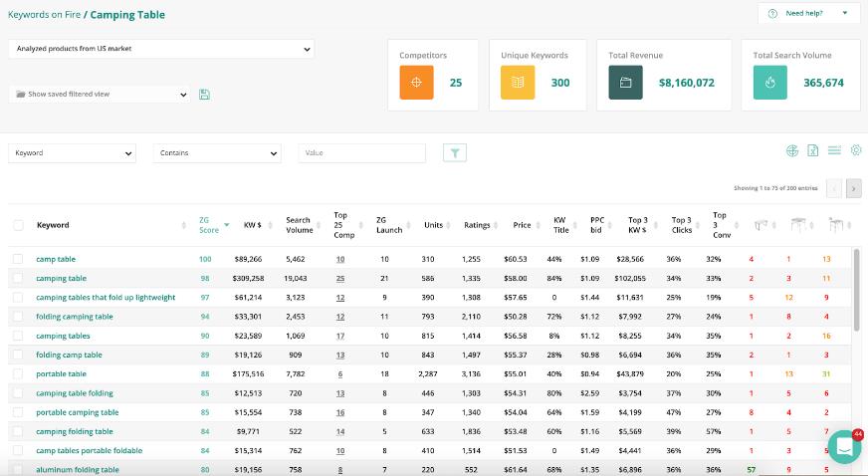Click Top 25 Comp value 25 for camping table
Screen dimensions: 868x476
tap(340, 279)
